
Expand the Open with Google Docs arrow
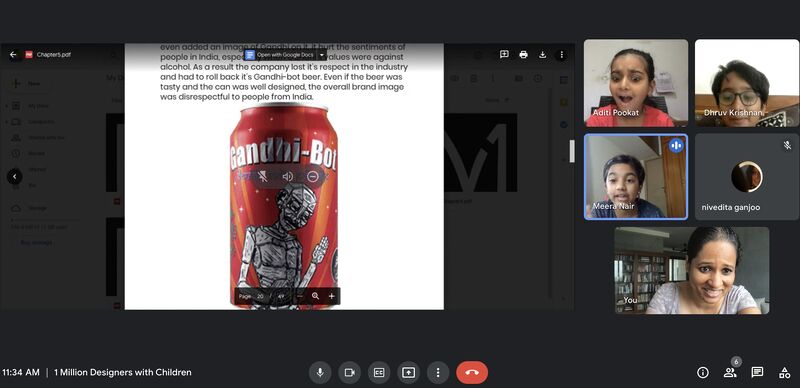pyautogui.click(x=322, y=55)
